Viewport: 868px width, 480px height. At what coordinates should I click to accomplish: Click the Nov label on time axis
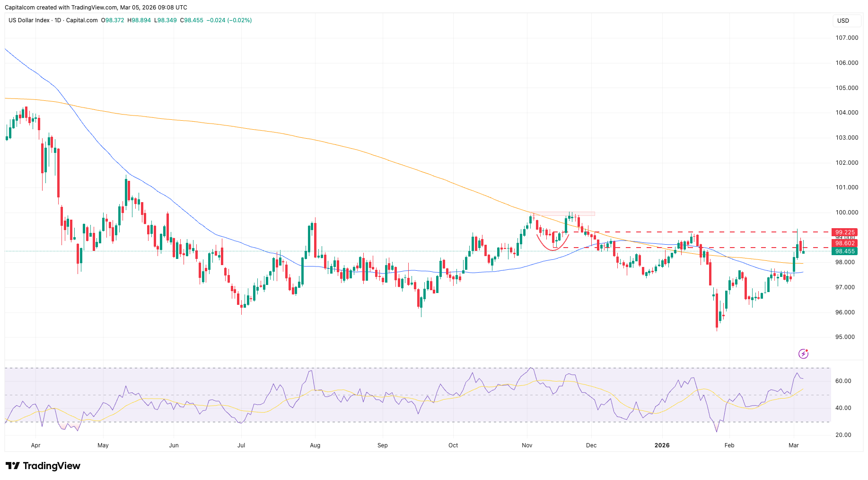527,445
